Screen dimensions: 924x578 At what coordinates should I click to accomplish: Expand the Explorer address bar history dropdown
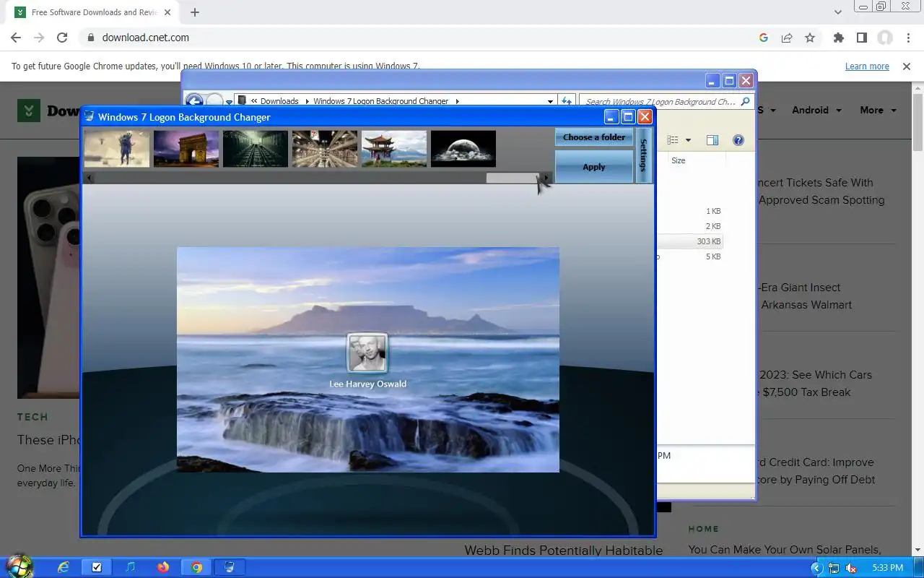click(x=550, y=101)
